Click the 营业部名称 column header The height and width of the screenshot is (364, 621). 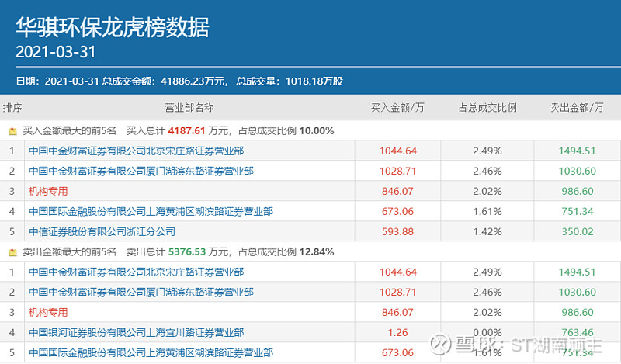(189, 108)
